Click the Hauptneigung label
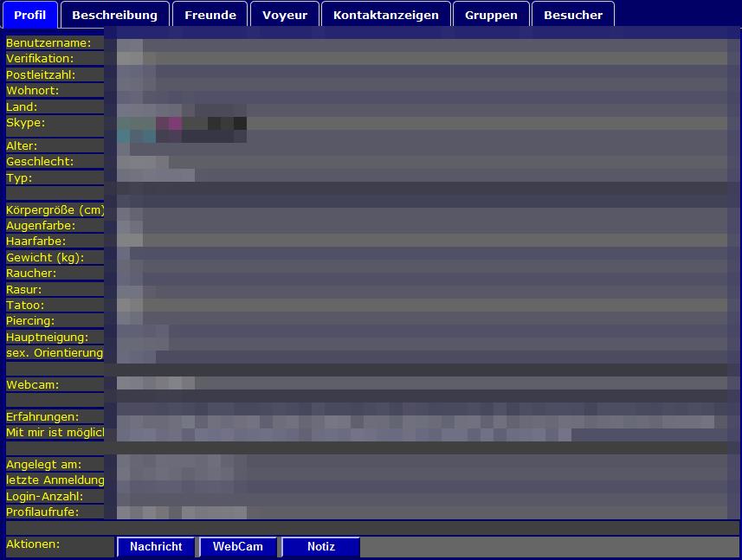The image size is (742, 560). tap(47, 337)
